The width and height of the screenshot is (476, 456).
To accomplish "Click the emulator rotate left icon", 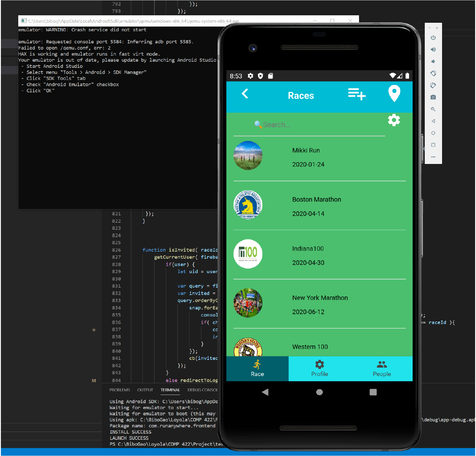I will [x=433, y=73].
